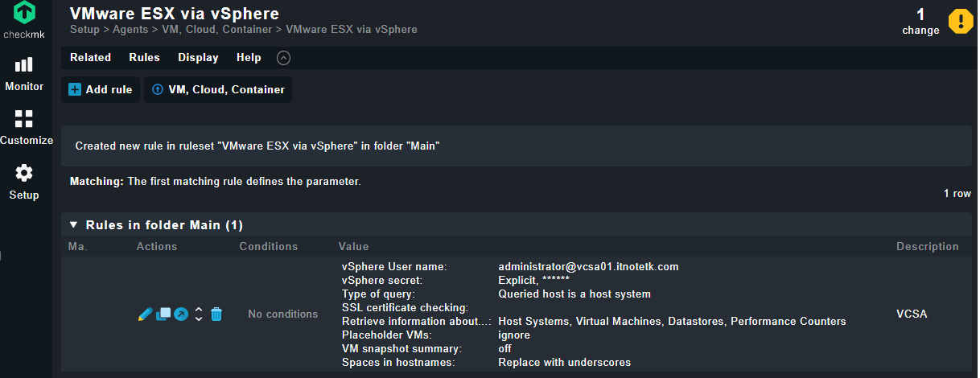Open the Customize sidebar menu
This screenshot has height=378, width=980.
[x=26, y=127]
